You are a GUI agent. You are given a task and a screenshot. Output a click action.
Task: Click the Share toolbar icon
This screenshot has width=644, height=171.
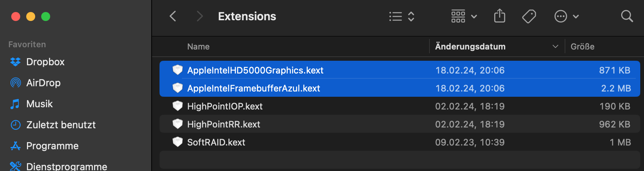[499, 16]
